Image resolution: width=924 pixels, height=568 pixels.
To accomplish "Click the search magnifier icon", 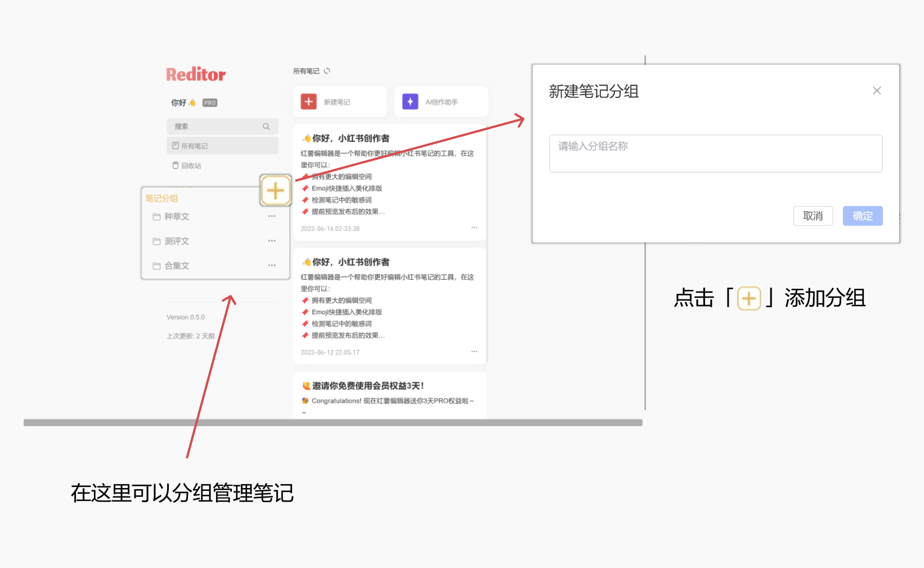I will point(266,127).
